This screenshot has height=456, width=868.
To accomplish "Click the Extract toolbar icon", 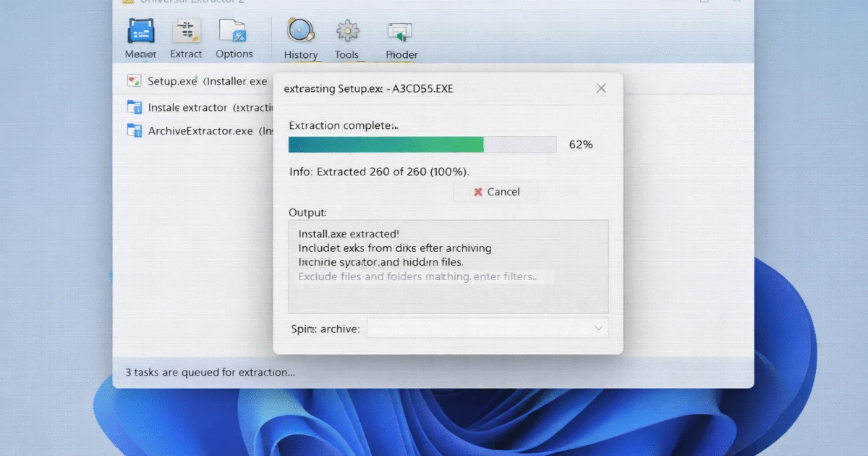I will coord(186,32).
